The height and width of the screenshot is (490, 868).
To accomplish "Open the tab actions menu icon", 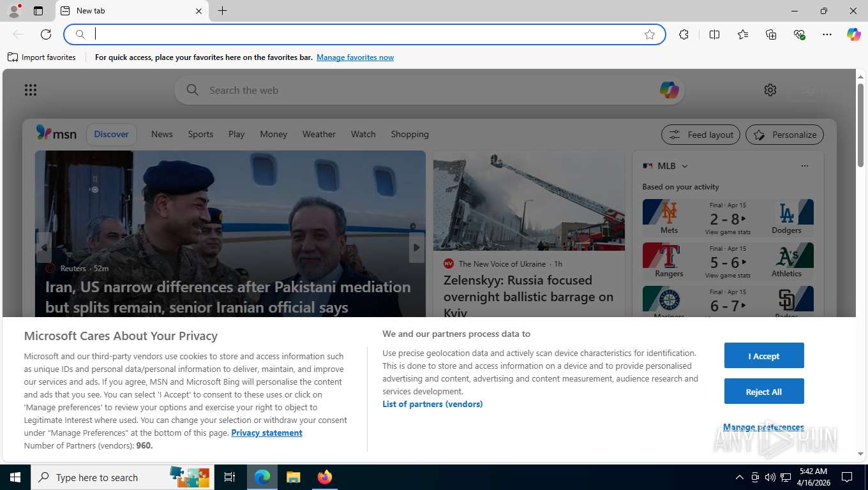I will [x=38, y=11].
